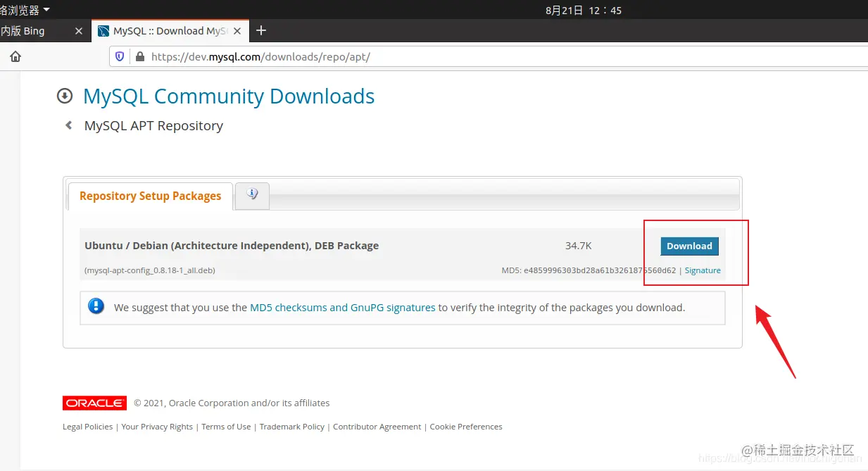The width and height of the screenshot is (868, 471).
Task: Click the MySQL APT Repository heading
Action: pos(153,125)
